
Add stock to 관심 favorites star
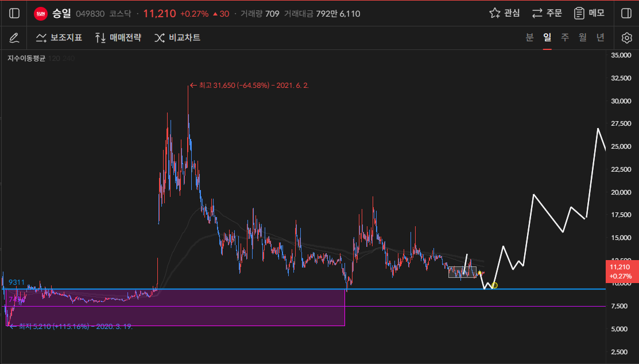(x=505, y=13)
